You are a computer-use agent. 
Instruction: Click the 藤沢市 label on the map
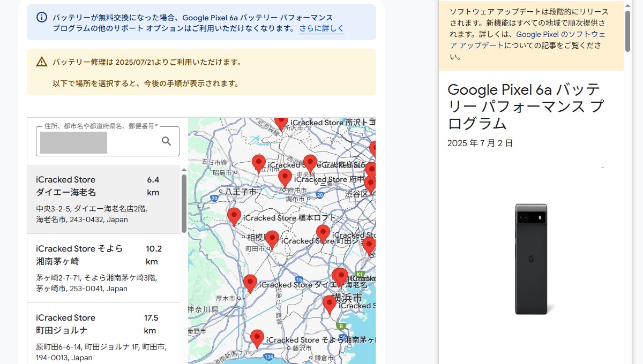point(302,348)
